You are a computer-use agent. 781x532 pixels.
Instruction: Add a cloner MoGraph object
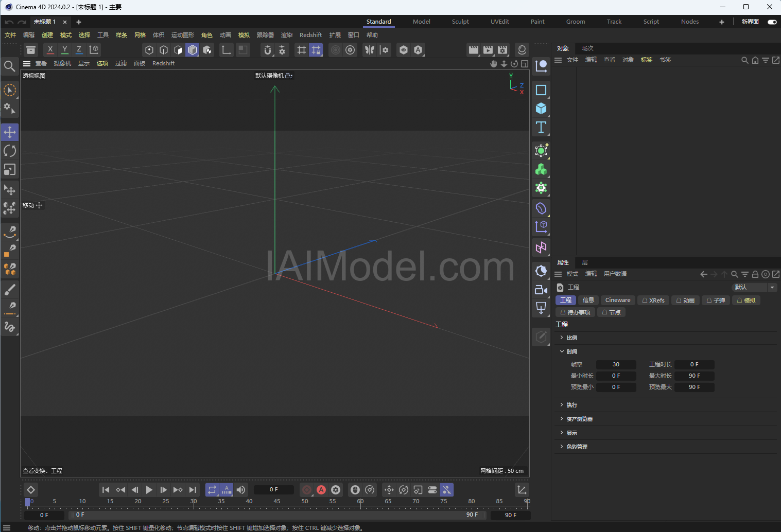(x=541, y=169)
